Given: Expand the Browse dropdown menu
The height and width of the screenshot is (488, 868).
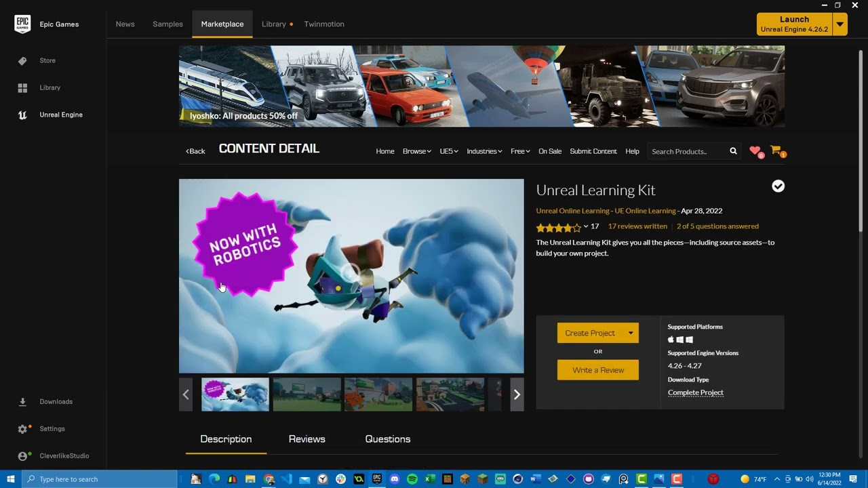Looking at the screenshot, I should coord(416,151).
